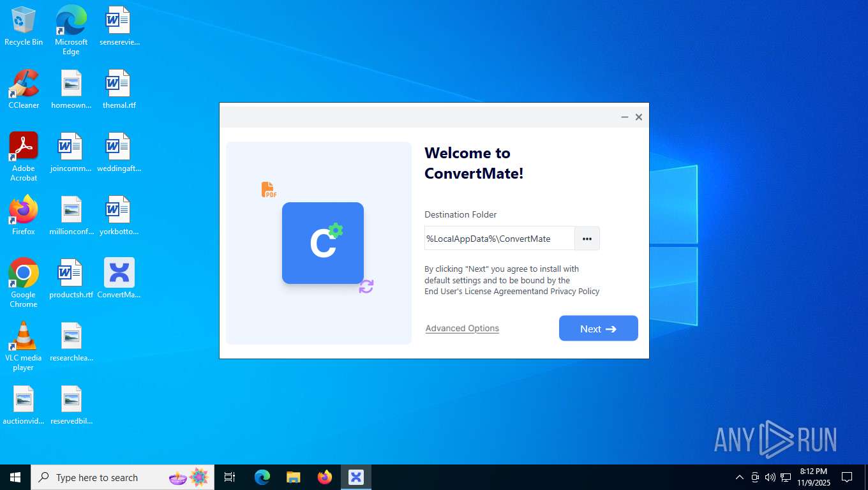
Task: Select the themal.rtf document icon
Action: pyautogui.click(x=119, y=89)
